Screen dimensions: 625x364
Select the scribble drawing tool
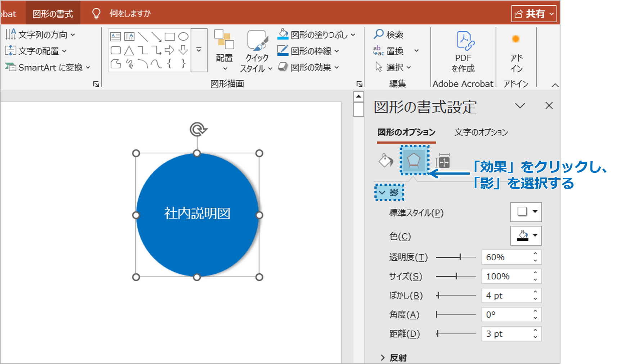click(x=129, y=64)
